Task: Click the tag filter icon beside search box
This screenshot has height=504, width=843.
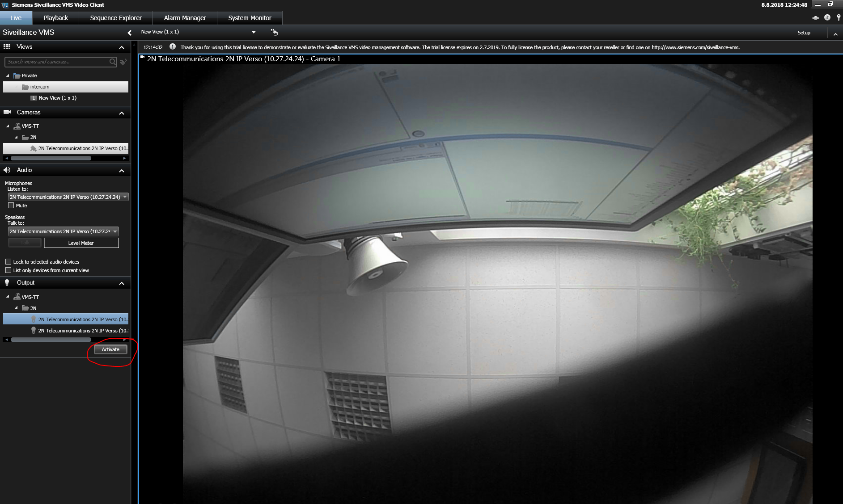Action: (x=123, y=62)
